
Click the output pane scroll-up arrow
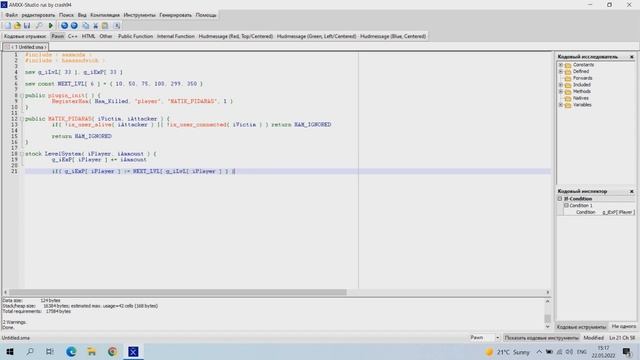(x=548, y=301)
